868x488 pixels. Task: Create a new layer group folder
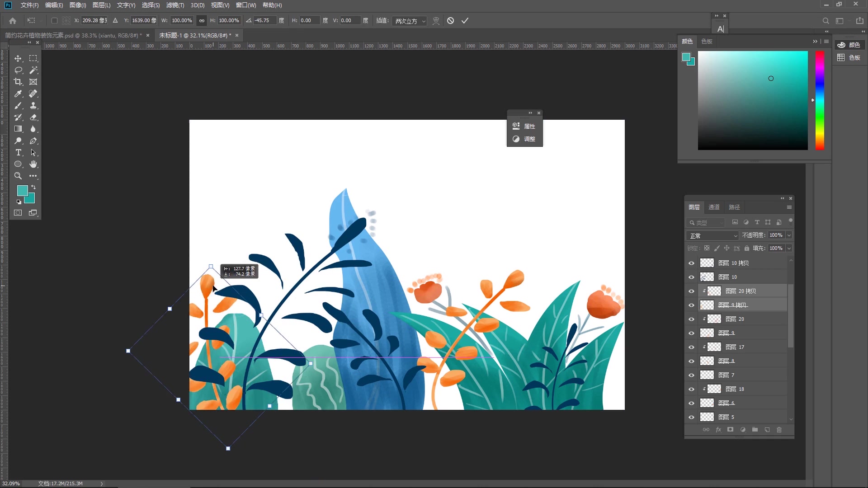(x=755, y=430)
